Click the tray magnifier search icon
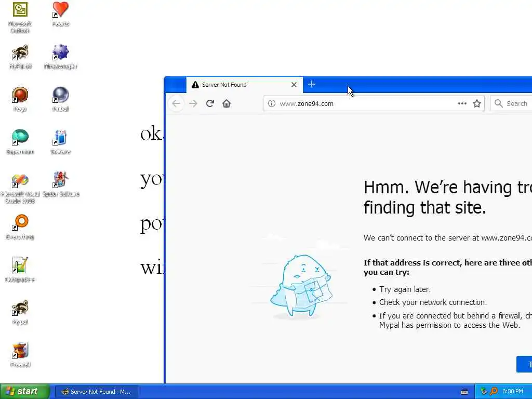Viewport: 532px width, 399px height. [x=494, y=391]
